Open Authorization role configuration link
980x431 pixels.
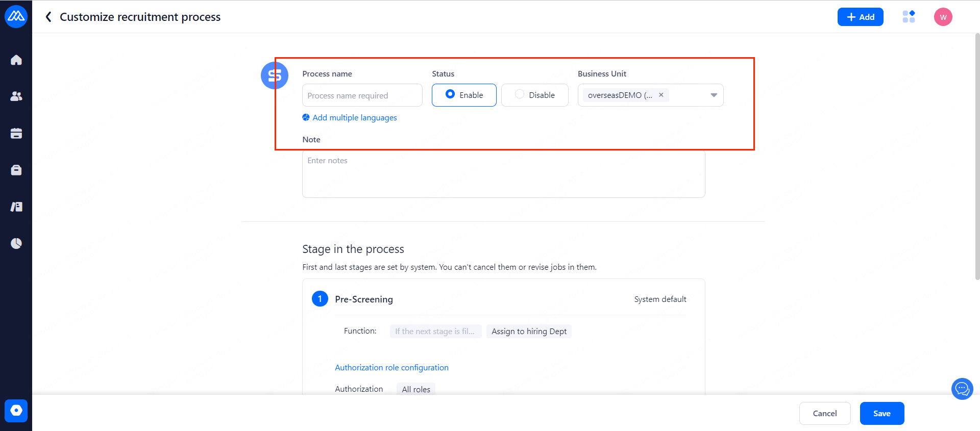pyautogui.click(x=391, y=368)
